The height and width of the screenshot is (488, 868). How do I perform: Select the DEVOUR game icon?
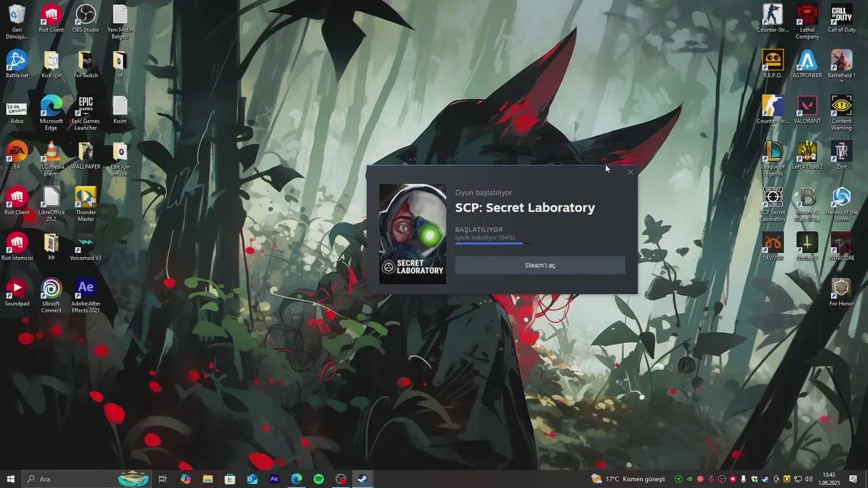tap(772, 246)
